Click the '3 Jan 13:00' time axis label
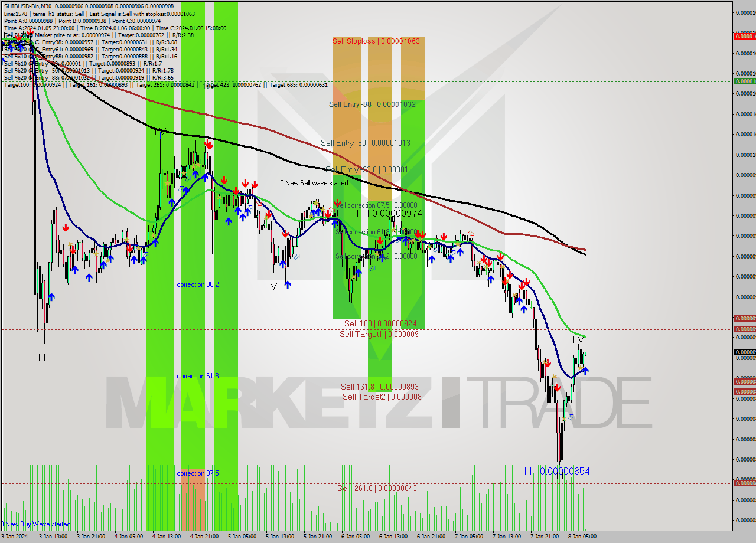 [52, 537]
